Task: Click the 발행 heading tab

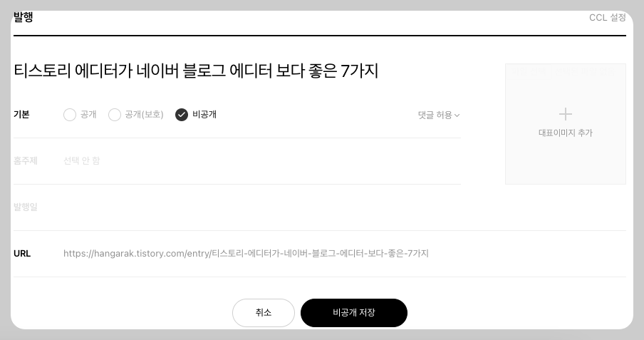Action: click(23, 17)
